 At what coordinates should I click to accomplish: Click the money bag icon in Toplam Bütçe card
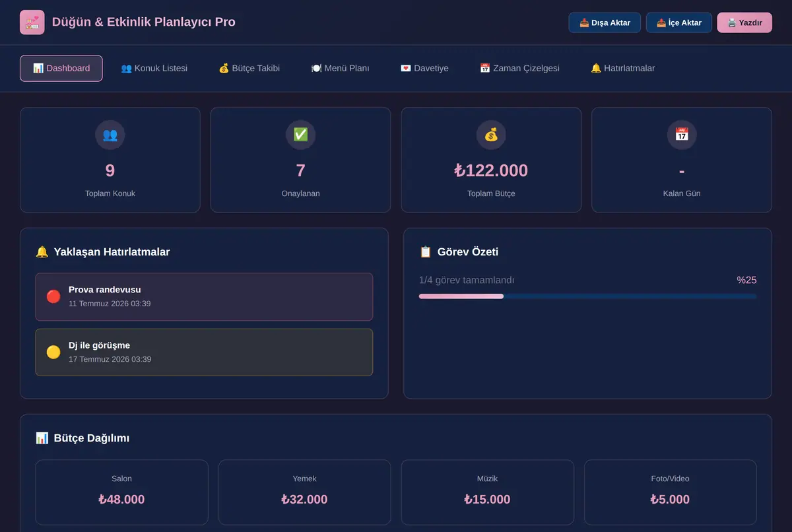coord(491,135)
